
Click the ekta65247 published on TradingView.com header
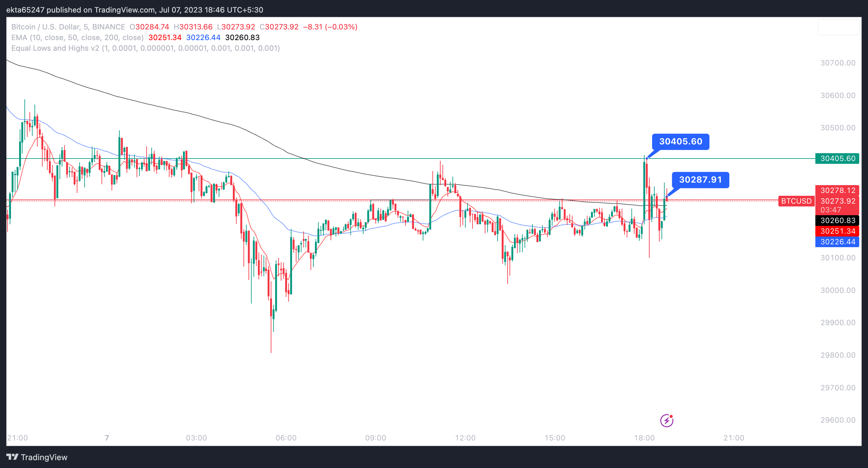click(x=135, y=10)
